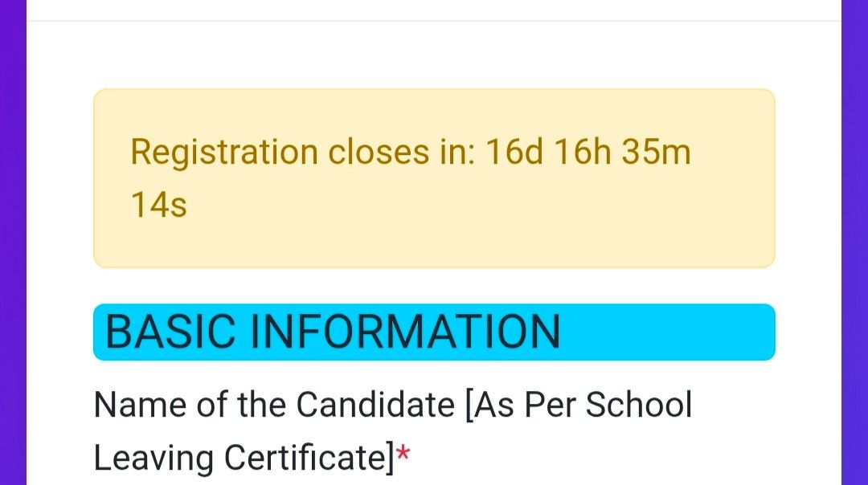Click the registration countdown timer banner
The image size is (868, 485).
[x=434, y=177]
